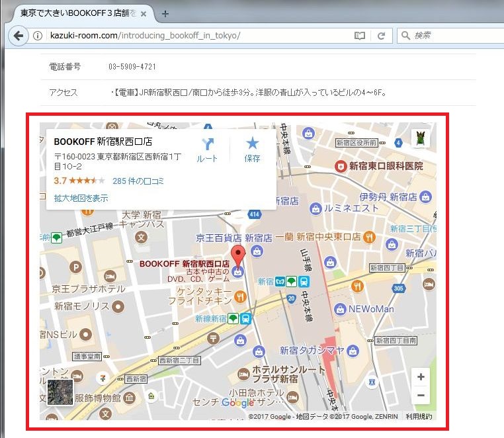Click 新宿四丁目 intersection label
504x438 pixels.
pyautogui.click(x=386, y=267)
